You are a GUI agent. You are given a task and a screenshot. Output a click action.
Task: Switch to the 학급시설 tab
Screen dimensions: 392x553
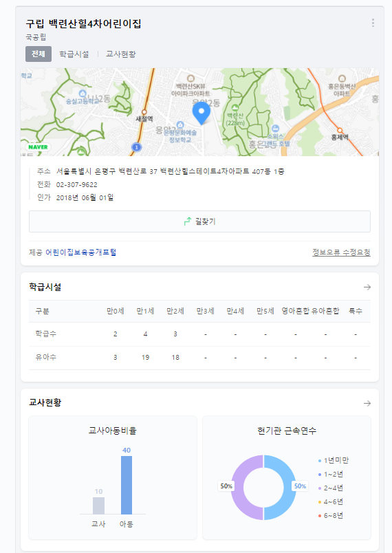tap(74, 54)
